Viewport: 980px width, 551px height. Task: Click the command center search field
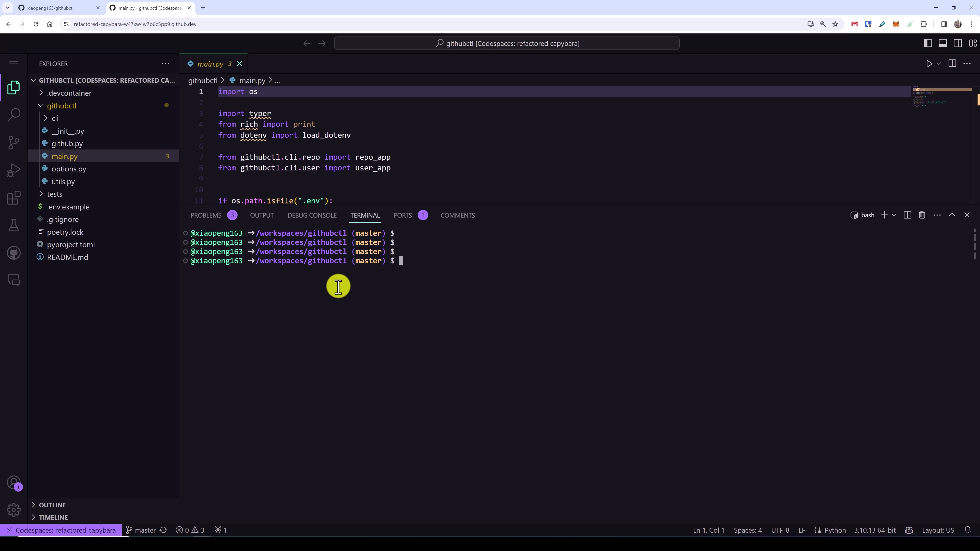click(506, 43)
